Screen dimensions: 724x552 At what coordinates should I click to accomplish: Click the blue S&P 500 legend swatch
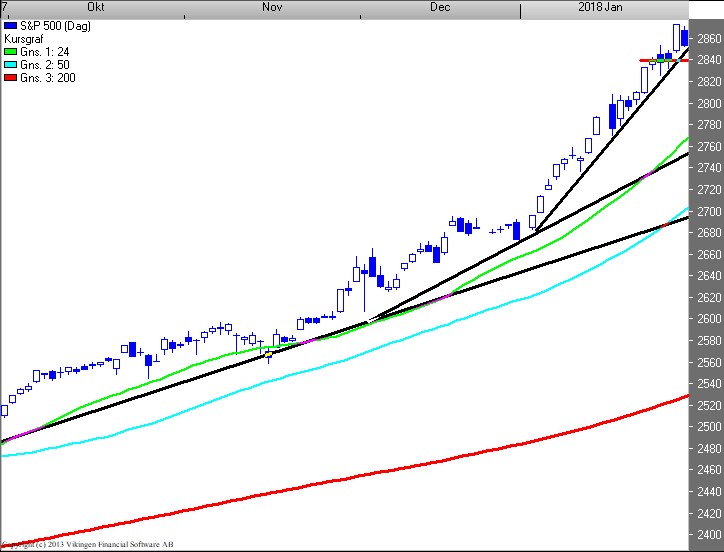10,26
